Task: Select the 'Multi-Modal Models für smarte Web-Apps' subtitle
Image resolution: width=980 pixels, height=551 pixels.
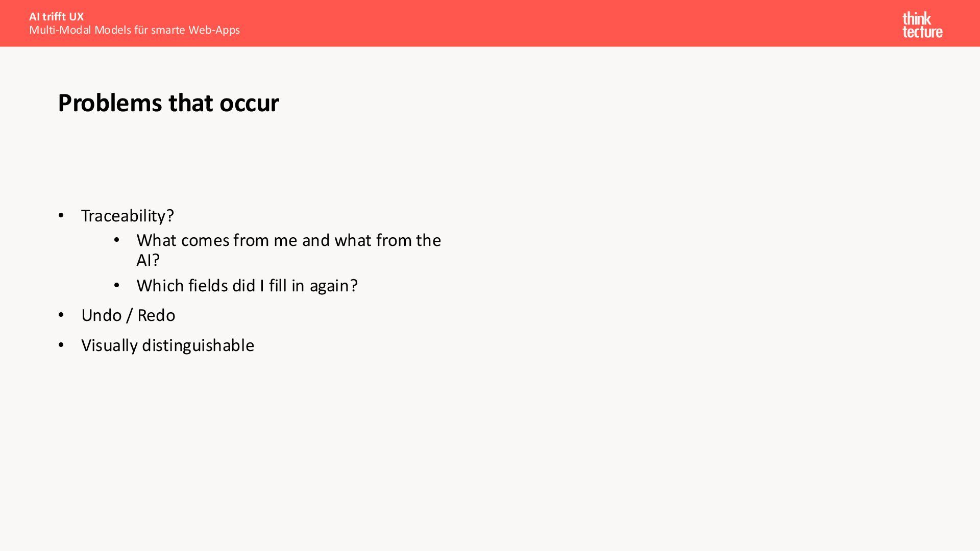Action: click(134, 30)
